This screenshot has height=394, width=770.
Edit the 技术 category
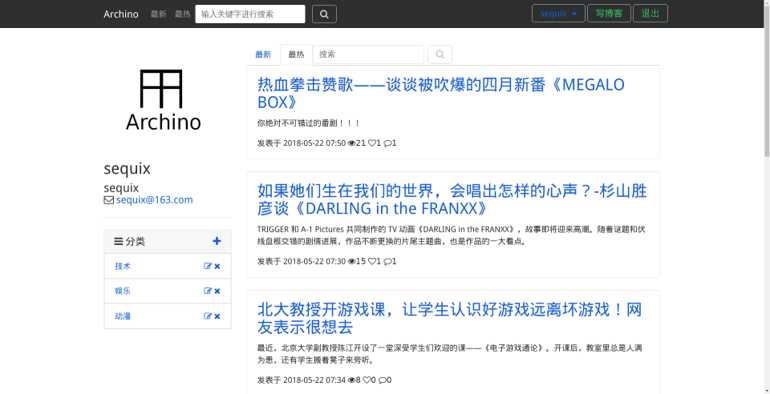[x=208, y=266]
